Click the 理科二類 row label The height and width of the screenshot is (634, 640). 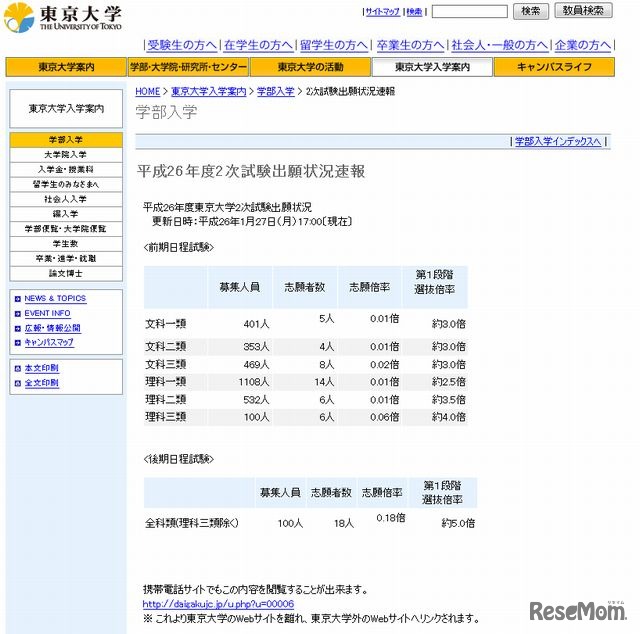click(166, 400)
